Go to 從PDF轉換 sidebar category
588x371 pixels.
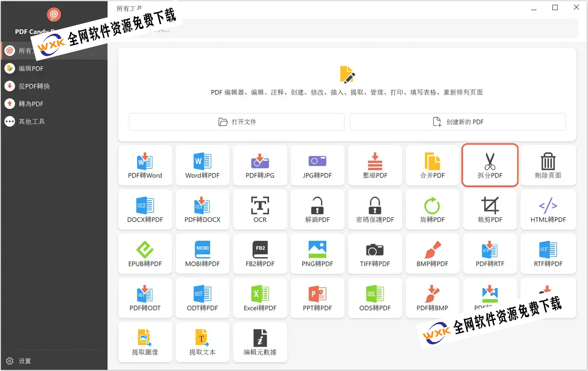(x=34, y=86)
